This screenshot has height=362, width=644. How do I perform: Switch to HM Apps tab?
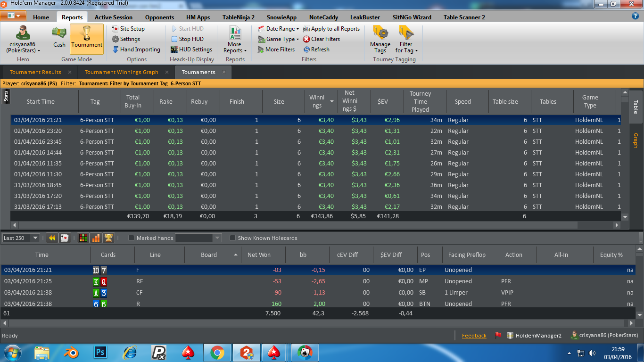coord(198,17)
